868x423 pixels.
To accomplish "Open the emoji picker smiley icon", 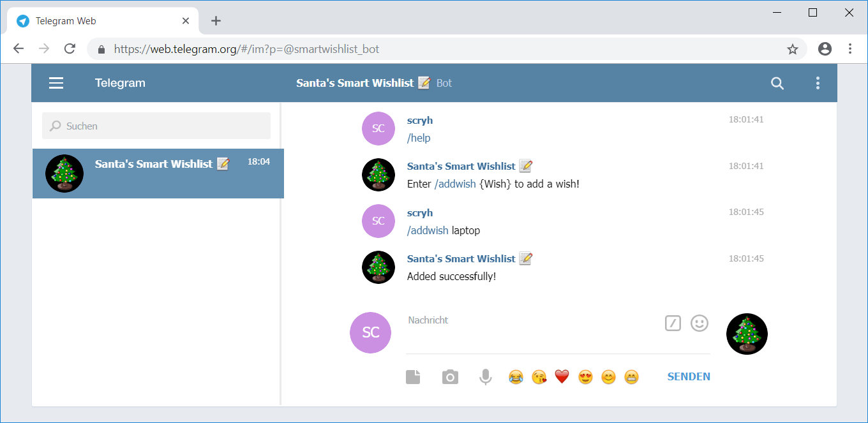I will point(700,323).
